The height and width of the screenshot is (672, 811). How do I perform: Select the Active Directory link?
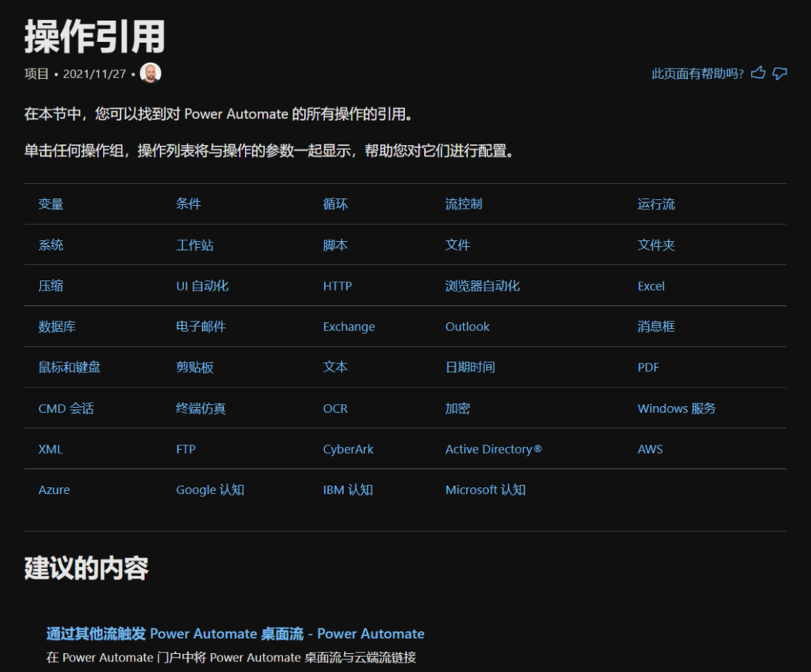pyautogui.click(x=493, y=449)
